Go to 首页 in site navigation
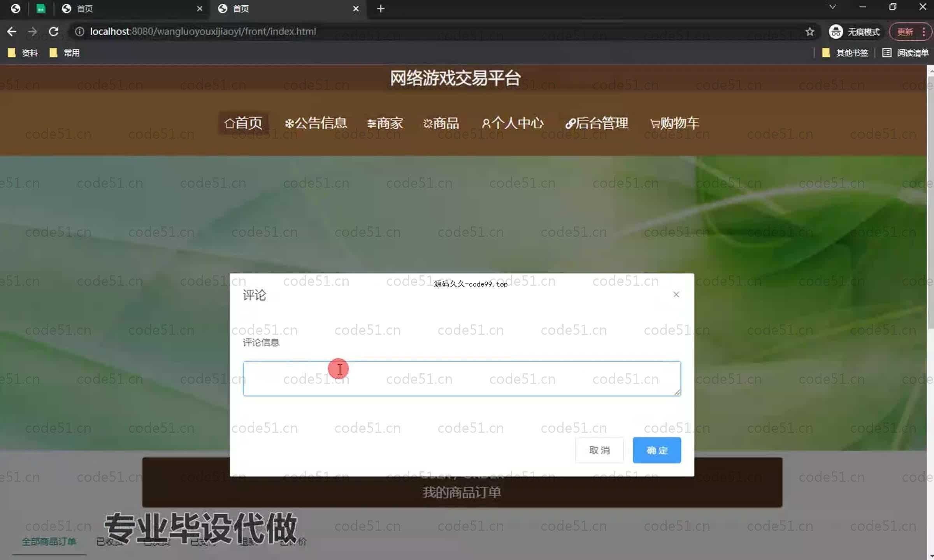Viewport: 934px width, 560px height. 243,123
